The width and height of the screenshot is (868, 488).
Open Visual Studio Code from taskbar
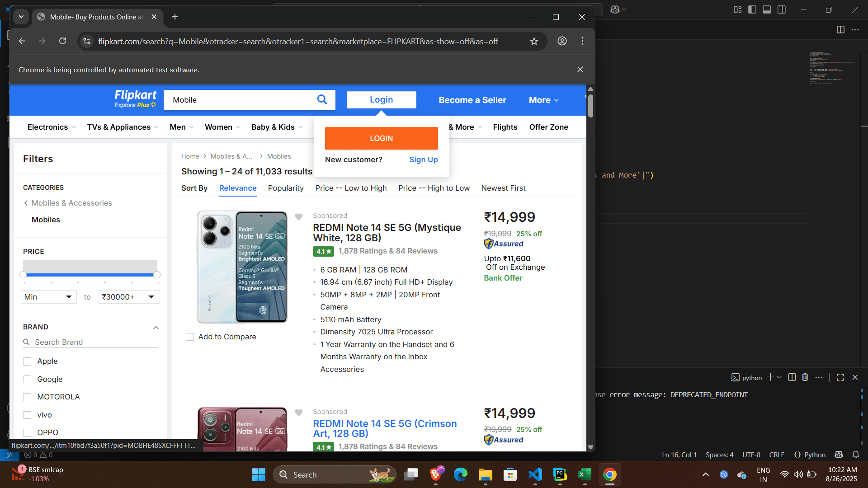535,474
